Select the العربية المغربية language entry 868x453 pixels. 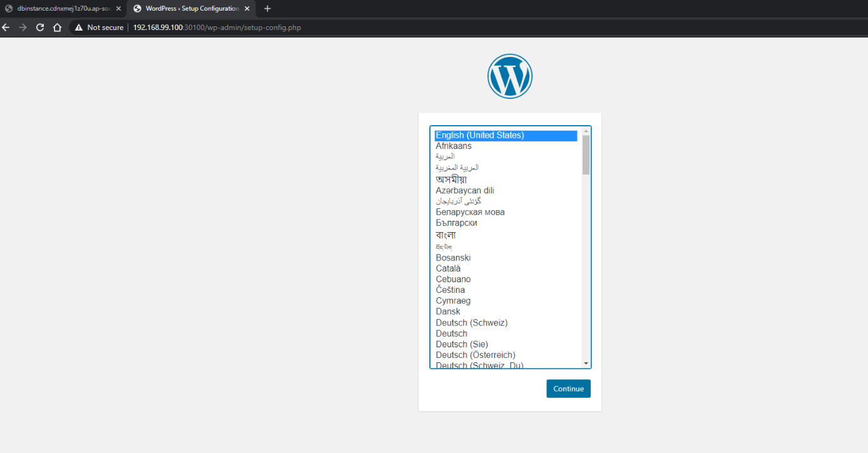506,168
